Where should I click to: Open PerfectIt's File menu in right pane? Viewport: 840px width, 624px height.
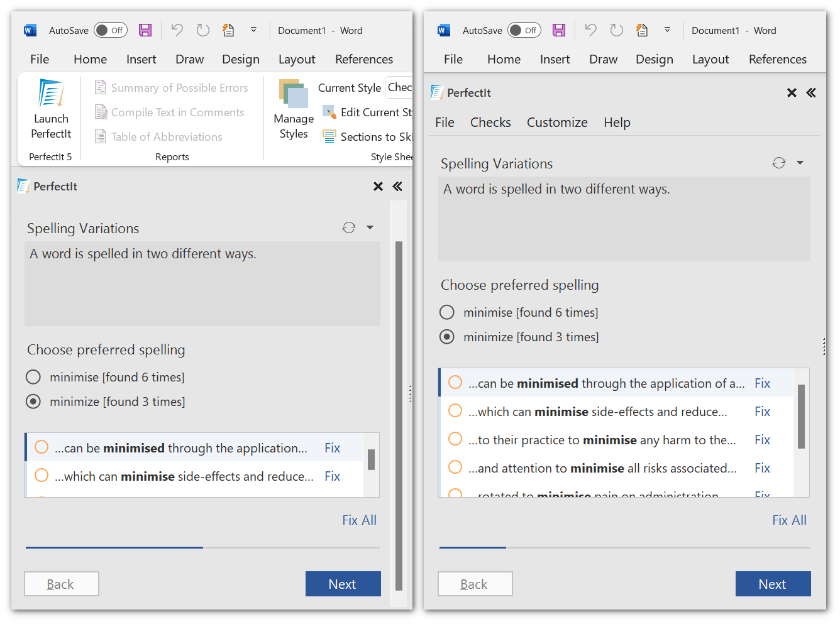point(445,123)
